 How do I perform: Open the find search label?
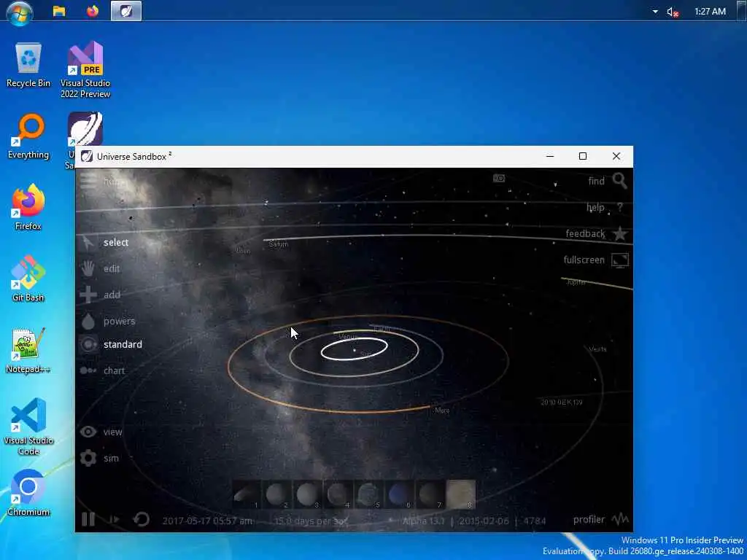pyautogui.click(x=597, y=181)
